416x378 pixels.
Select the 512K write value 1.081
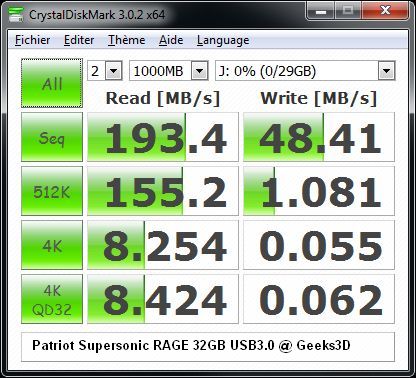(319, 191)
